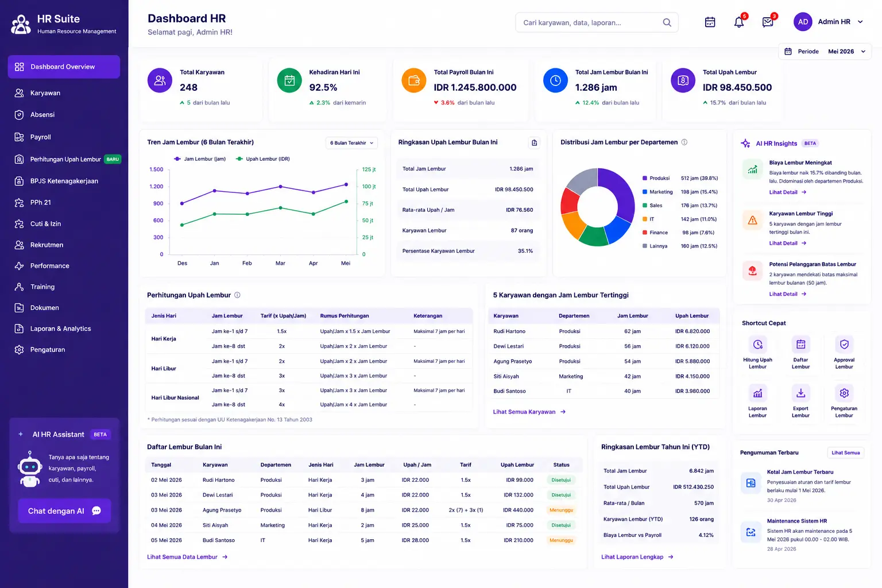Click the Marketing legend color swatch
The height and width of the screenshot is (588, 882).
pyautogui.click(x=645, y=192)
